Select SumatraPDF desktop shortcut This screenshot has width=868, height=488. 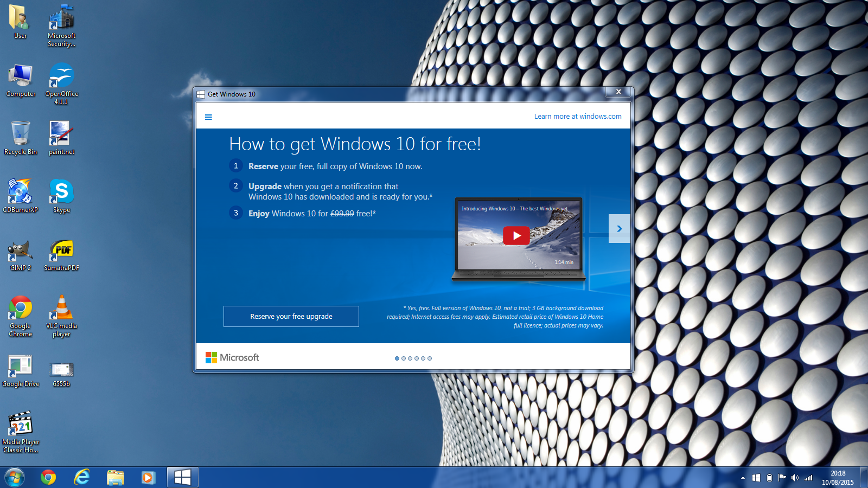click(x=61, y=255)
